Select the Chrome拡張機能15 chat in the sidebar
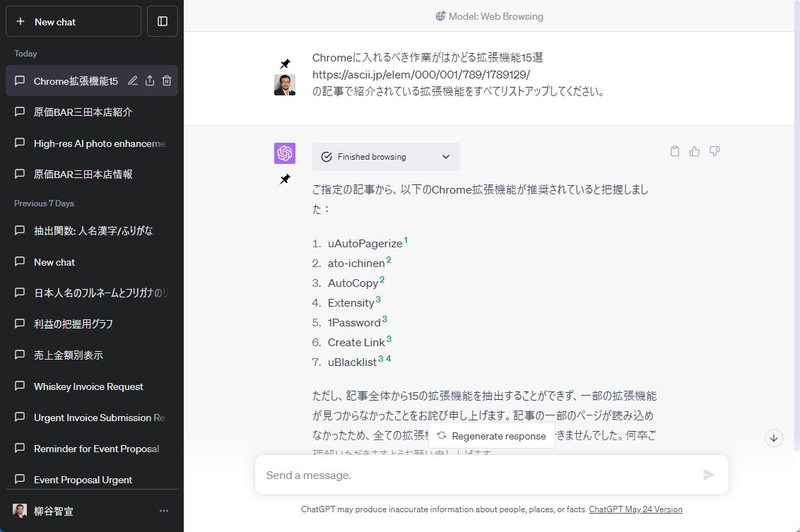This screenshot has height=532, width=800. pyautogui.click(x=76, y=81)
